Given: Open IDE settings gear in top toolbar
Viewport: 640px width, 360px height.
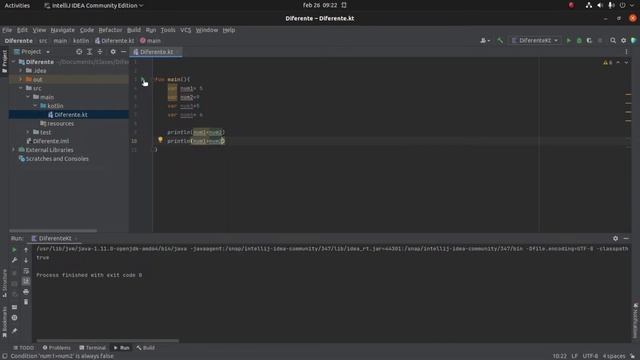Looking at the screenshot, I should (x=623, y=40).
